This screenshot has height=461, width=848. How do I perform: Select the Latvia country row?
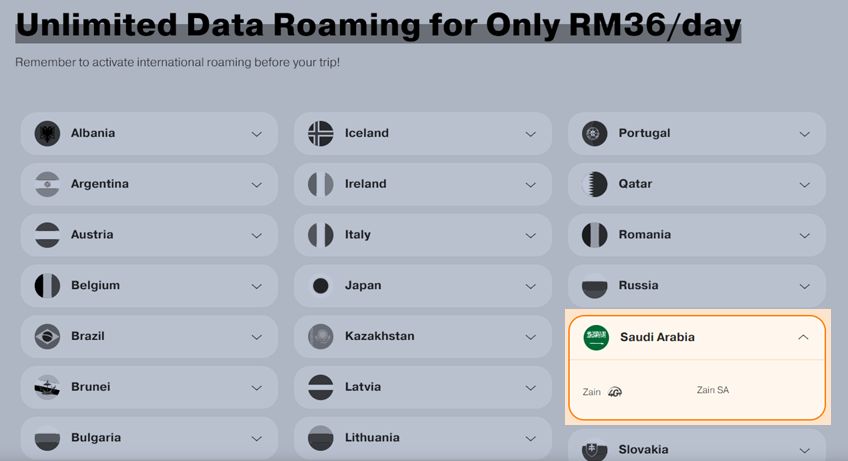point(423,387)
